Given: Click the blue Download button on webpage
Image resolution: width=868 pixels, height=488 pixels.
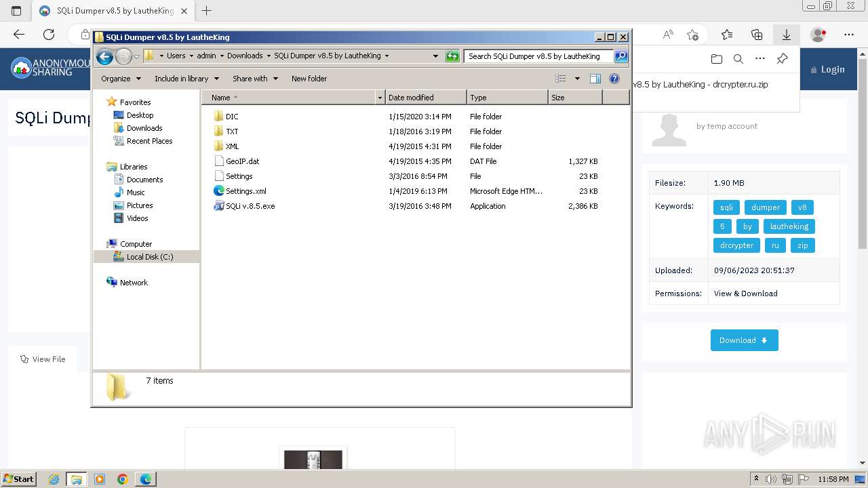Looking at the screenshot, I should pyautogui.click(x=744, y=340).
